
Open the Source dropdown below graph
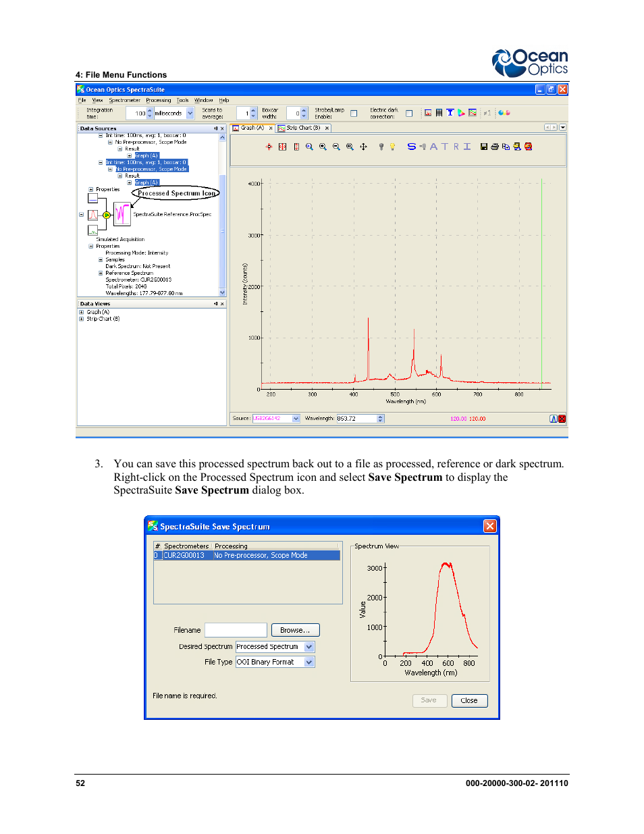click(x=296, y=419)
